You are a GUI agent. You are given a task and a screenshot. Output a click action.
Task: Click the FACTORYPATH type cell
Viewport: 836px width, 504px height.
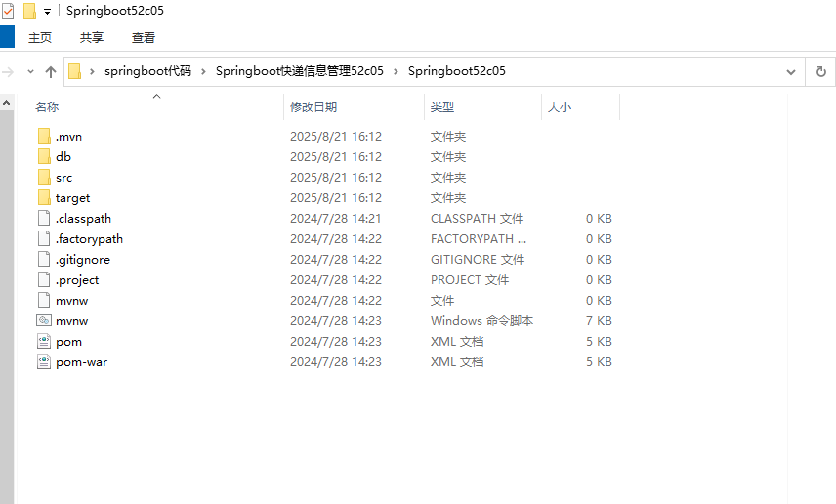point(479,239)
